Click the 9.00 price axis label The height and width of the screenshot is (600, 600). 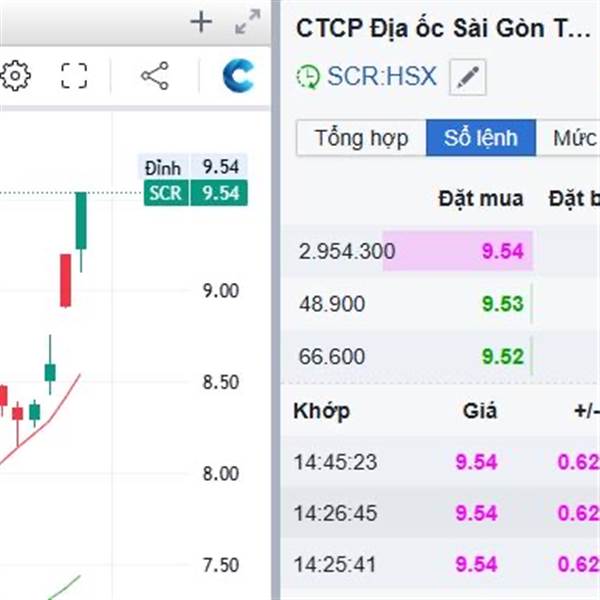[221, 291]
